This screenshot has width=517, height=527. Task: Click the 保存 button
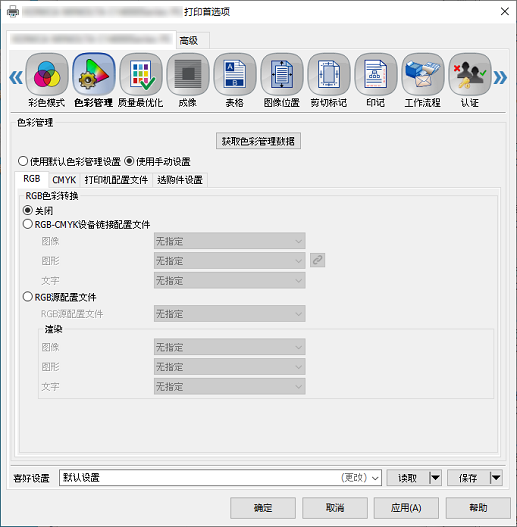(468, 478)
